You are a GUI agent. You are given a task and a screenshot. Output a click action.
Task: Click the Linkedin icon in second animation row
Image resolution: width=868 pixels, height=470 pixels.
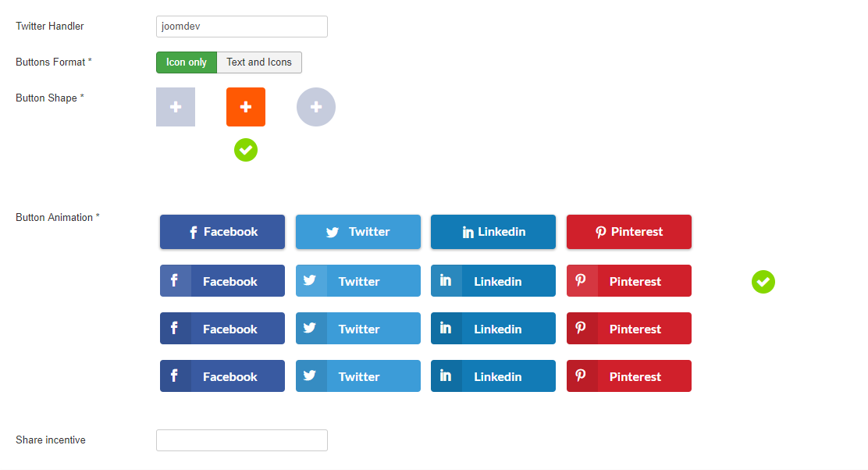pos(446,280)
